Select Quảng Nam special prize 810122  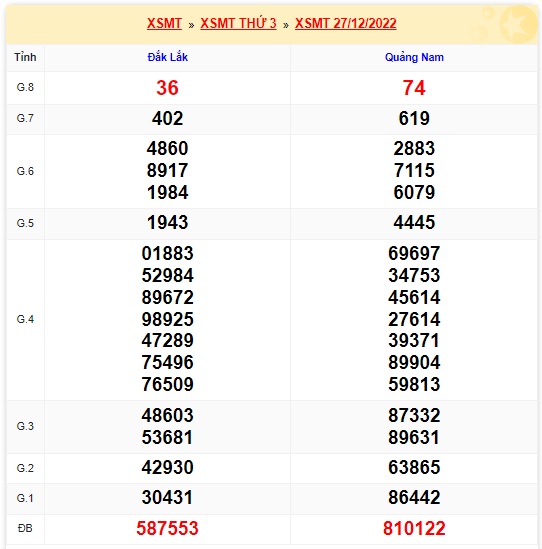414,529
